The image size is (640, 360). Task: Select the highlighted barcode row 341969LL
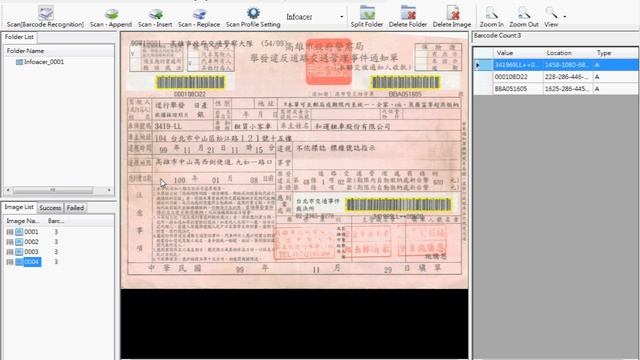point(556,65)
